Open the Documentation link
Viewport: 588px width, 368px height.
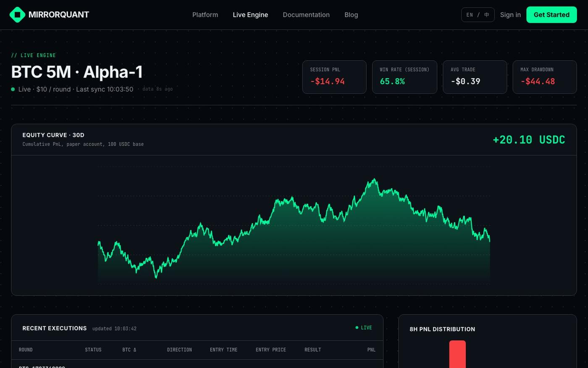306,15
